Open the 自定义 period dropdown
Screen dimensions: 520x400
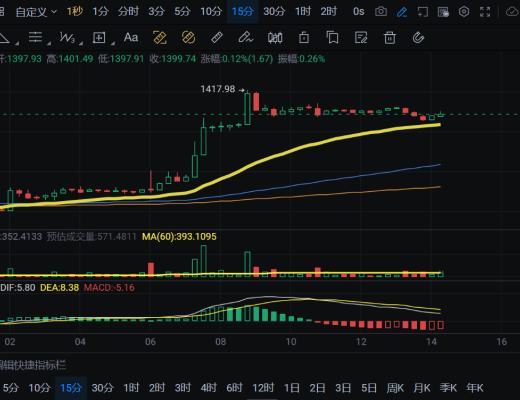click(36, 12)
